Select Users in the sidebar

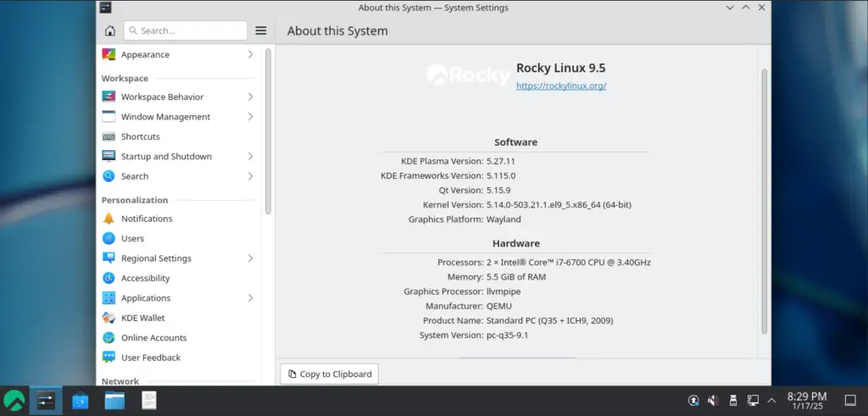click(178, 238)
